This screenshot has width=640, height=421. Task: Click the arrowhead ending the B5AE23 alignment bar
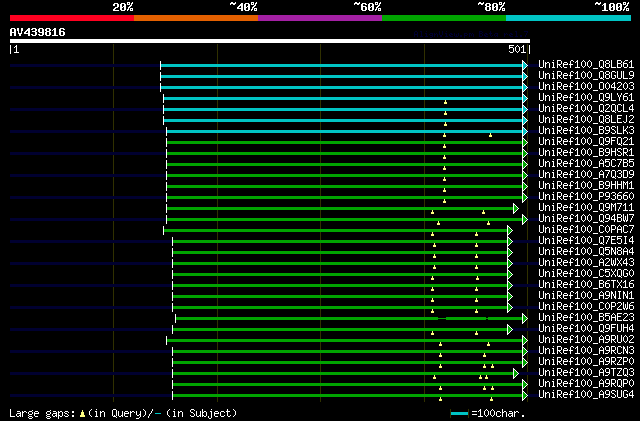525,319
